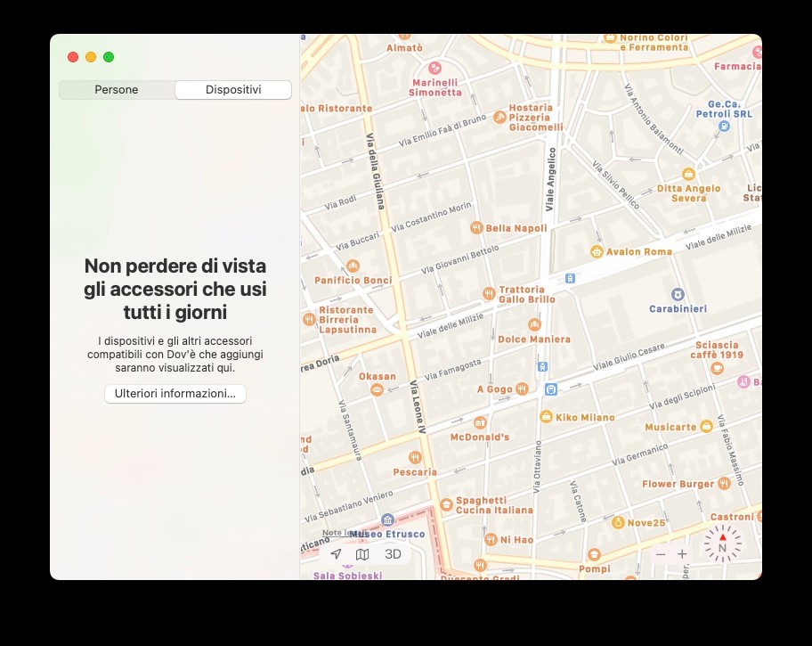Click the Via della Giuliana street label
The width and height of the screenshot is (812, 646).
(x=376, y=171)
